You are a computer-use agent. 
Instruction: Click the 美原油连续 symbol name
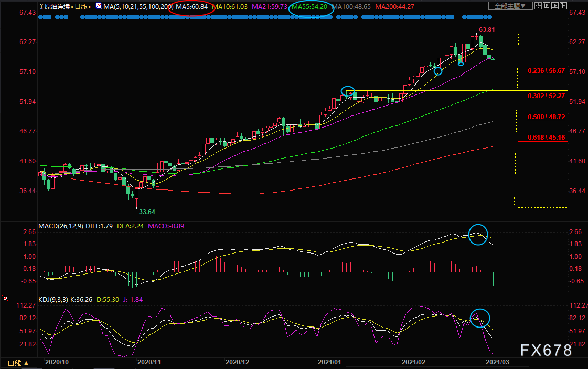[x=54, y=7]
